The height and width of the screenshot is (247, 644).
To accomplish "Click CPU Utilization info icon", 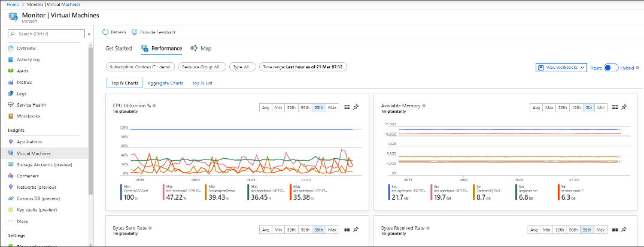I will 154,106.
